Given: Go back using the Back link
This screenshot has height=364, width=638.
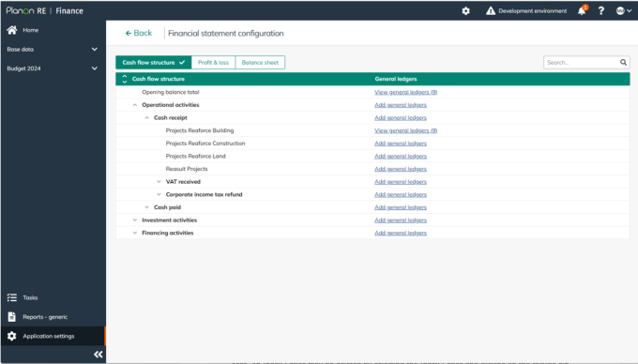Looking at the screenshot, I should point(138,33).
